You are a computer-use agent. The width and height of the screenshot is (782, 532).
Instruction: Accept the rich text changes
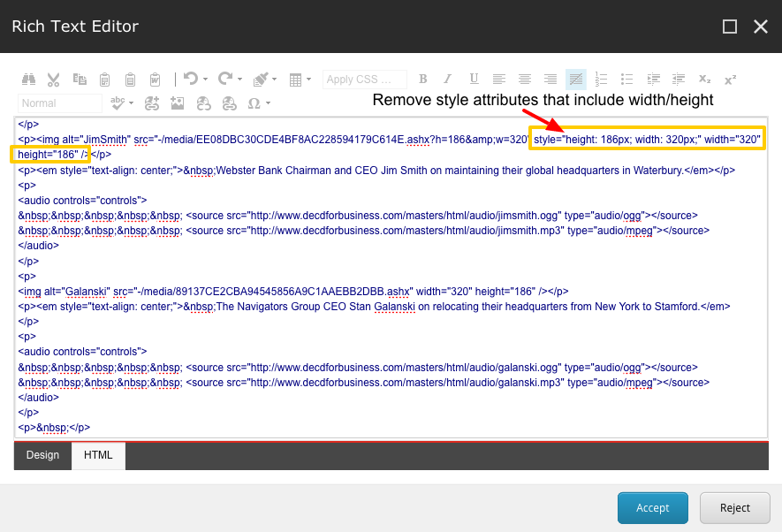(652, 507)
